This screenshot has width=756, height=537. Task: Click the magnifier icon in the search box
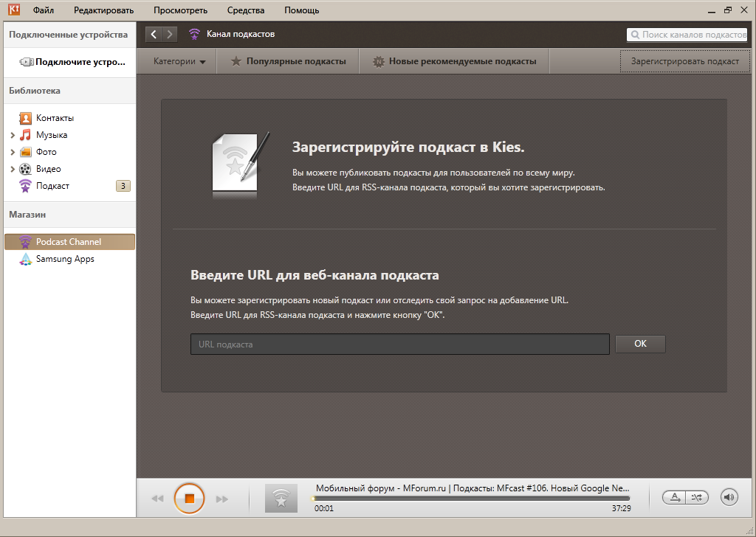[x=635, y=35]
